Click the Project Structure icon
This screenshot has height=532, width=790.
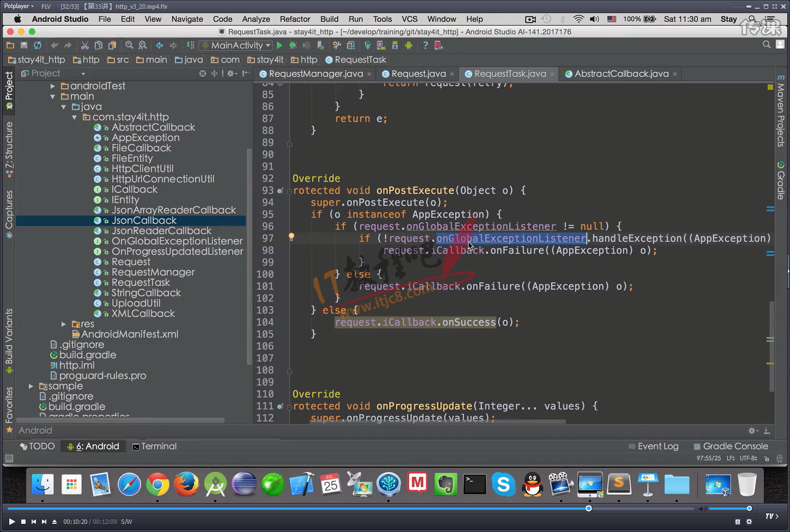tap(351, 46)
